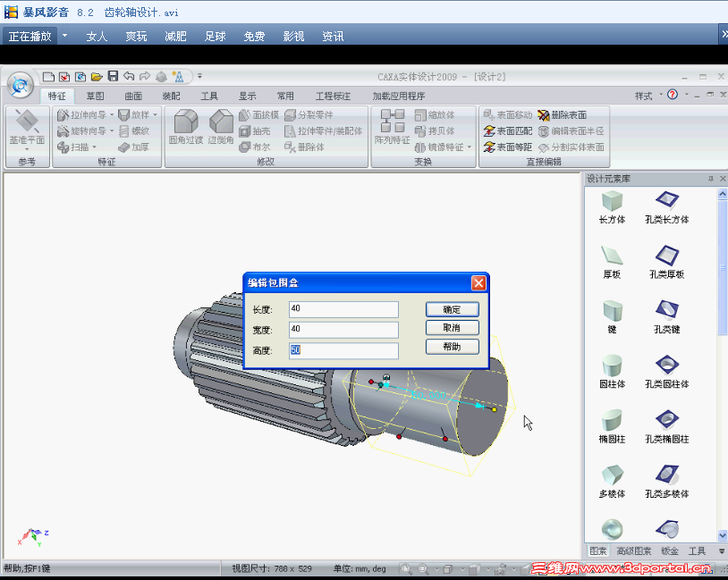728x580 pixels.
Task: Click the 编辑表面半径 edit surface radius tool
Action: pos(571,131)
